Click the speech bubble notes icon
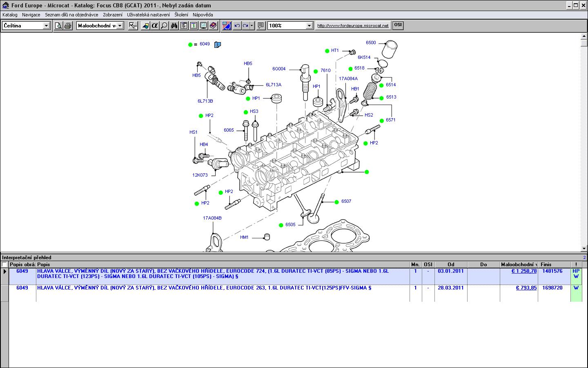This screenshot has width=588, height=368. tap(261, 26)
